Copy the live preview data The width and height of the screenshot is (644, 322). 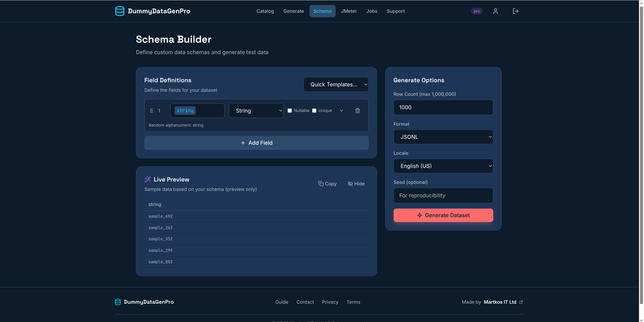coord(327,184)
